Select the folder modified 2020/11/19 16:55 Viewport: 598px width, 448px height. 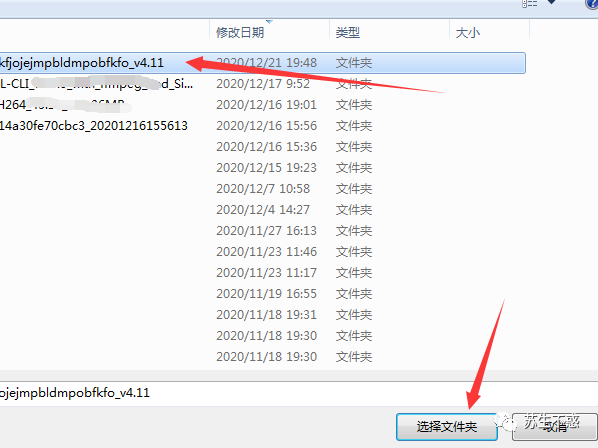[262, 294]
